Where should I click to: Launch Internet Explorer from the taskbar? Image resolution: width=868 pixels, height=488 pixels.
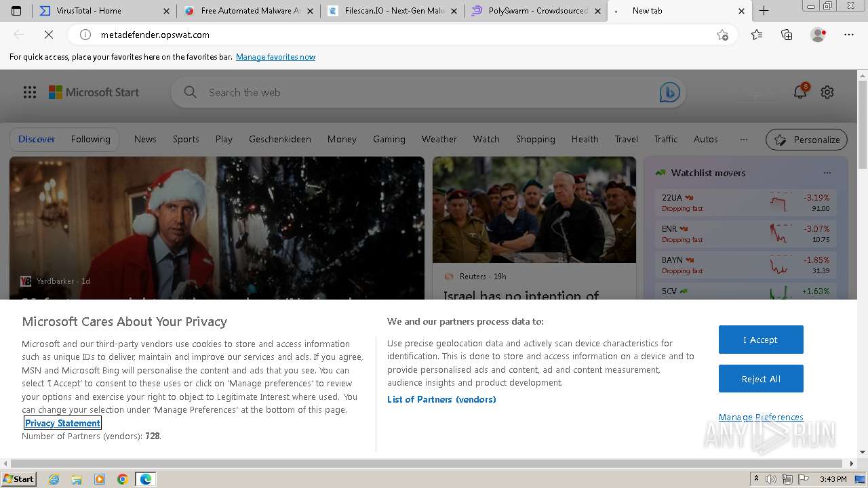(x=54, y=479)
